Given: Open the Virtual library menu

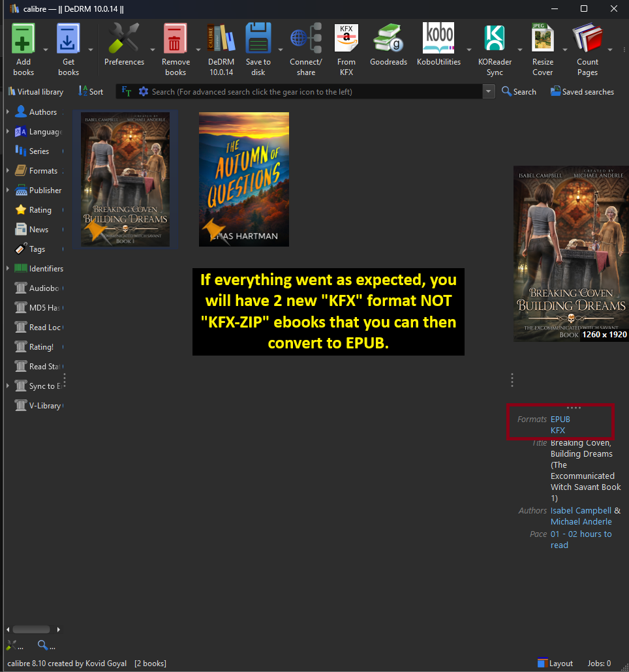Looking at the screenshot, I should coord(35,91).
